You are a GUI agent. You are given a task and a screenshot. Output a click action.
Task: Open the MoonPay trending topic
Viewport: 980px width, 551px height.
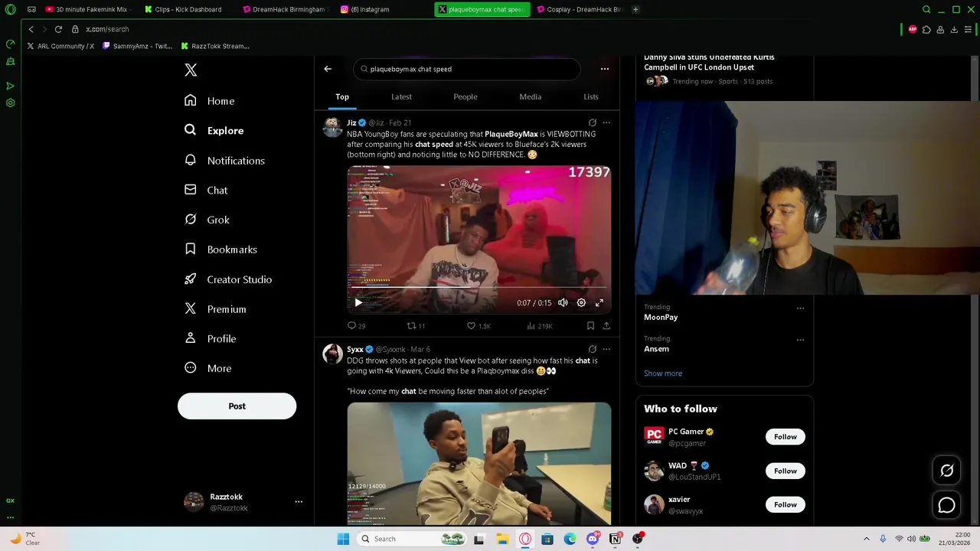click(661, 317)
